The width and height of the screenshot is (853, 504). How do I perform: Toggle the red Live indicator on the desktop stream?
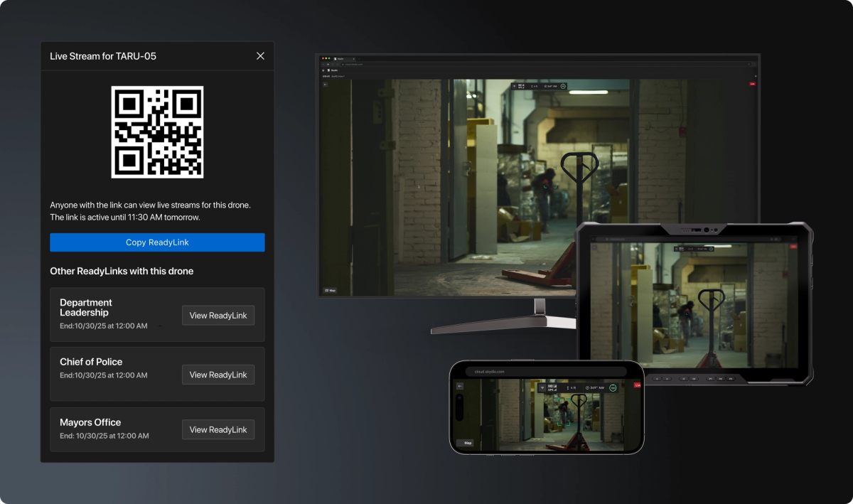pyautogui.click(x=751, y=83)
